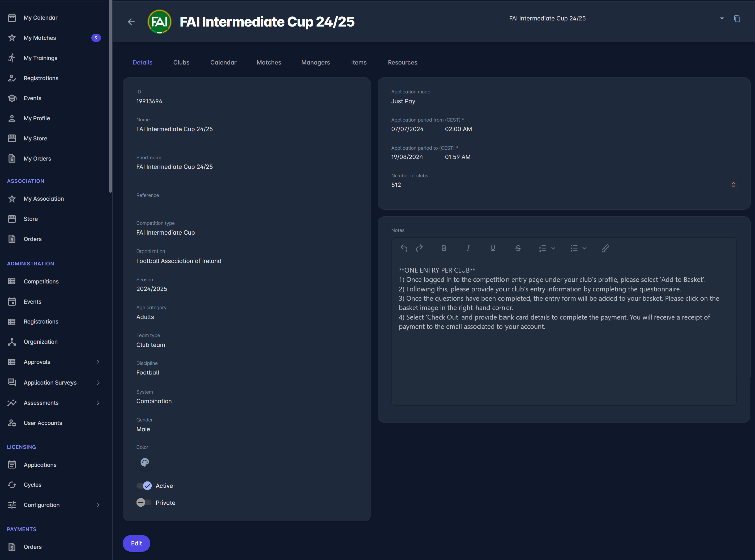Toggle strikethrough formatting in Notes
Image resolution: width=755 pixels, height=560 pixels.
(518, 248)
